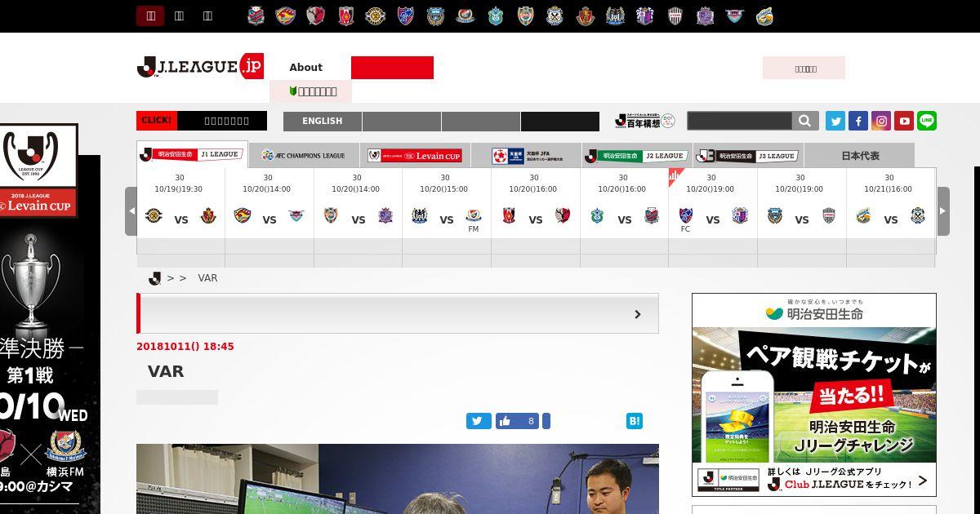Open Jubilo Iwata club crest in top bar
Screen dimensions: 980x514
click(x=555, y=16)
